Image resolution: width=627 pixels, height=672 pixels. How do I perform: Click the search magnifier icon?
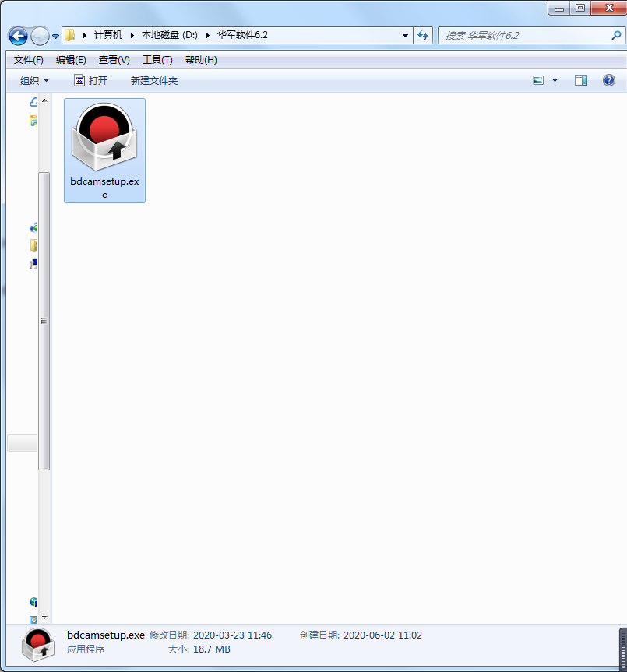click(616, 35)
